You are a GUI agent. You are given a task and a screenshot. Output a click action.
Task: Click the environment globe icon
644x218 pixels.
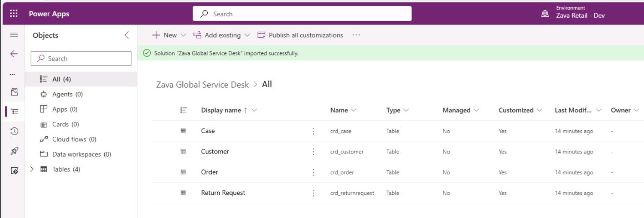(545, 14)
